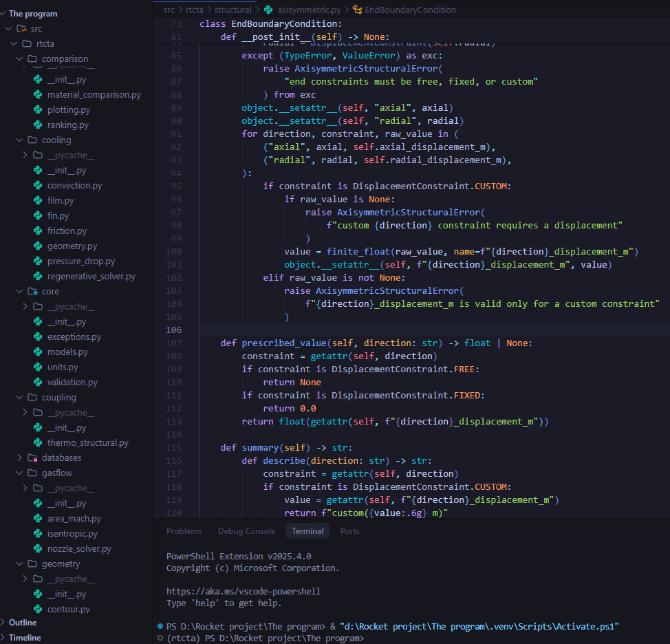The image size is (670, 644).
Task: Open the aka.ms/vscode-powershell link in terminal
Action: coord(243,592)
